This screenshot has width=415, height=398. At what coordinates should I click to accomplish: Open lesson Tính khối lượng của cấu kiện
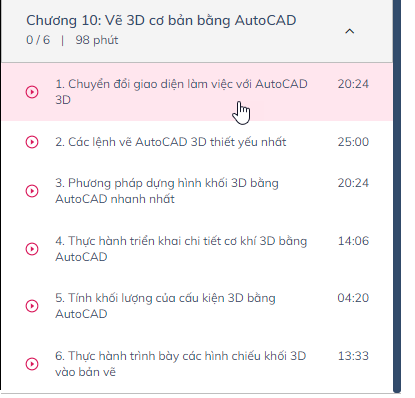point(165,306)
